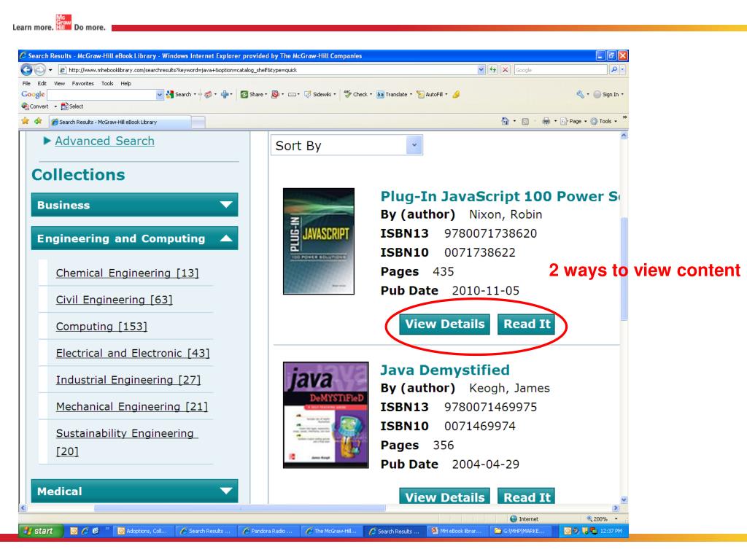This screenshot has height=560, width=747.
Task: Click the browser Forward arrow button
Action: 40,70
